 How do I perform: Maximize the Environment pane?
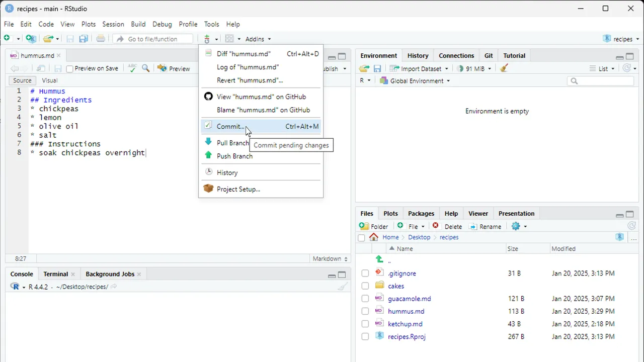point(629,56)
